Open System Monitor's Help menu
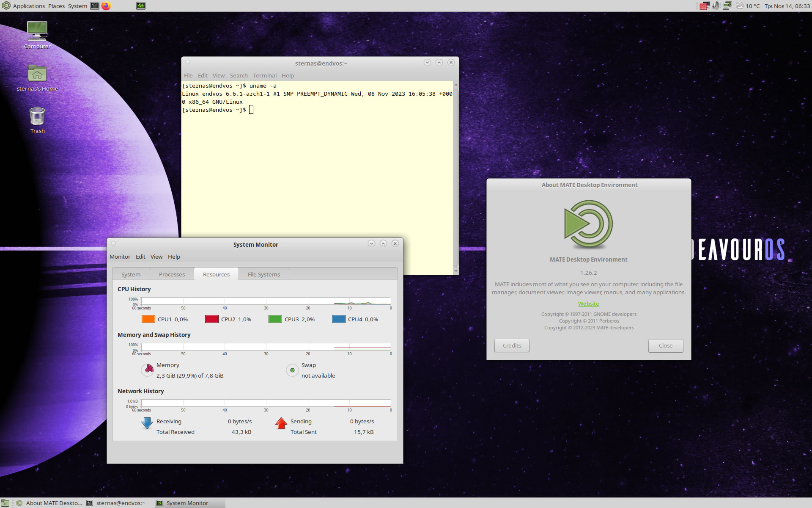Image resolution: width=812 pixels, height=508 pixels. click(x=174, y=257)
